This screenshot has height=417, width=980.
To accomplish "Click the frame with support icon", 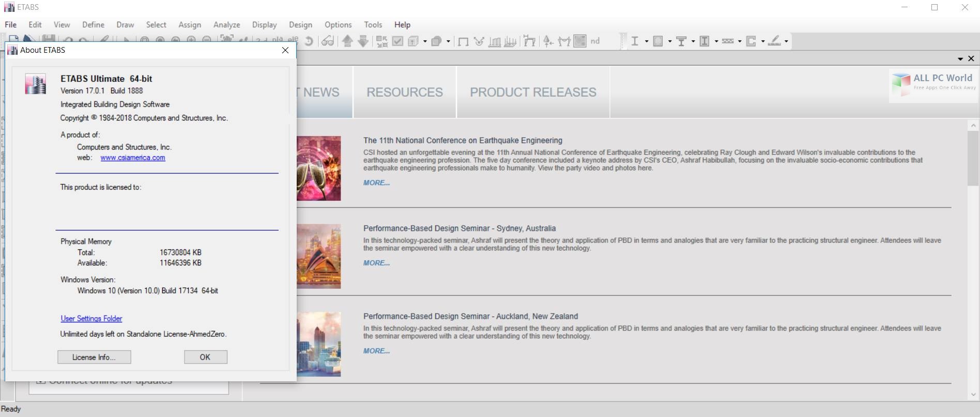I will [529, 41].
